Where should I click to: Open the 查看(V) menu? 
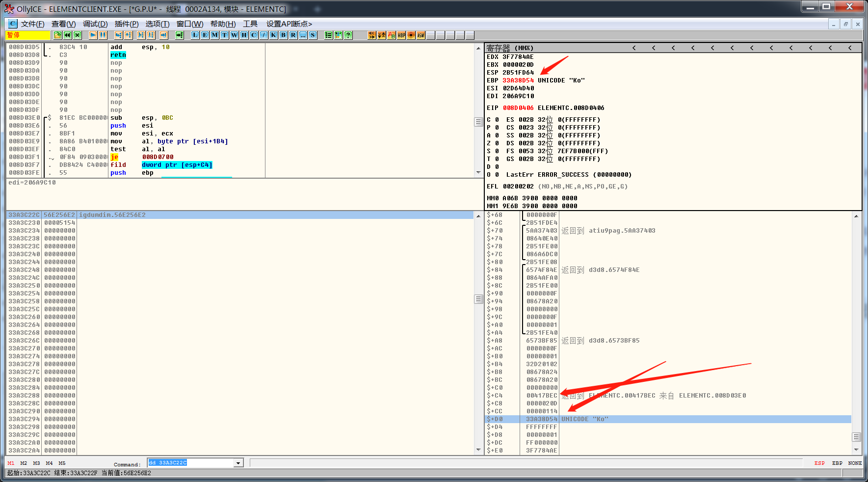64,24
